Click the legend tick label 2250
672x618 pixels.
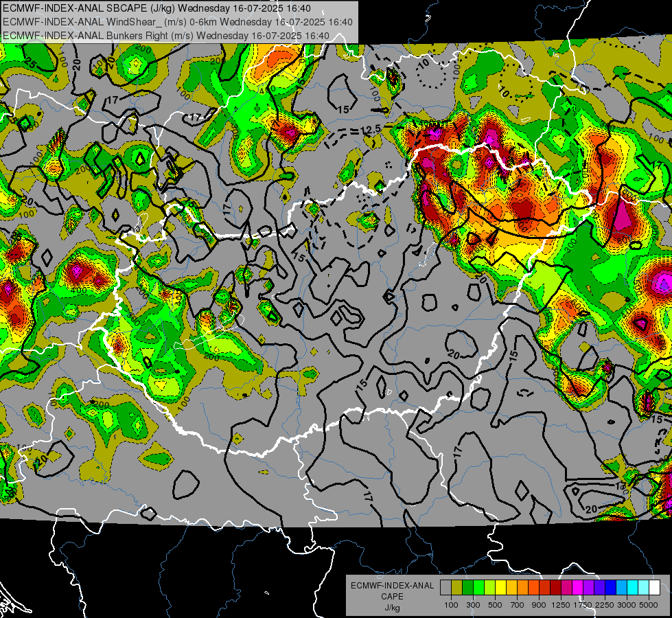(605, 605)
